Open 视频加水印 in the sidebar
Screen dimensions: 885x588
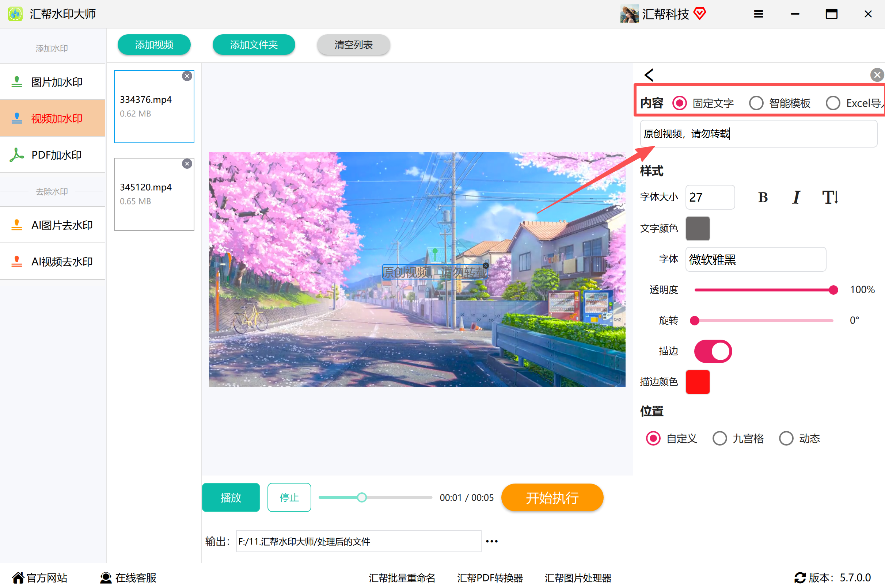click(x=53, y=118)
